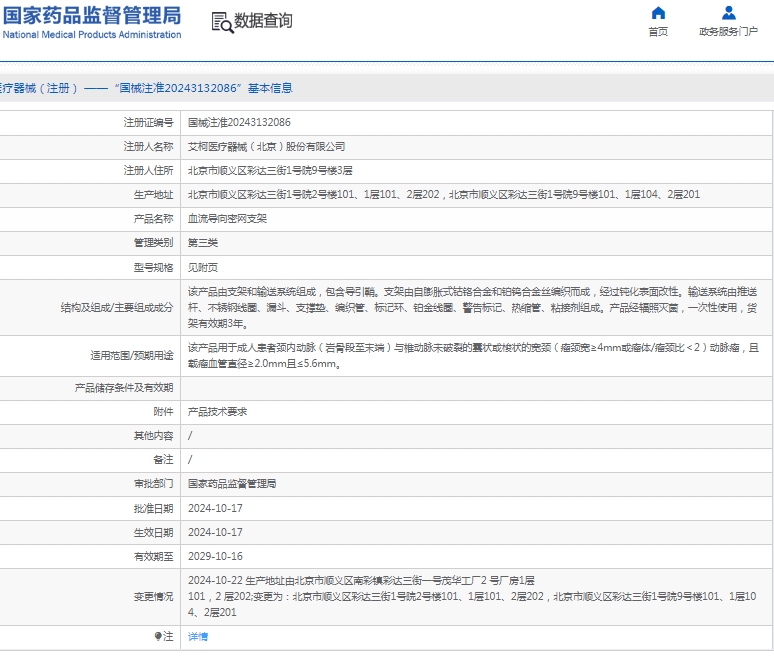
Task: Click the 审批部门 value 国家药品监督管理局
Action: pos(232,484)
